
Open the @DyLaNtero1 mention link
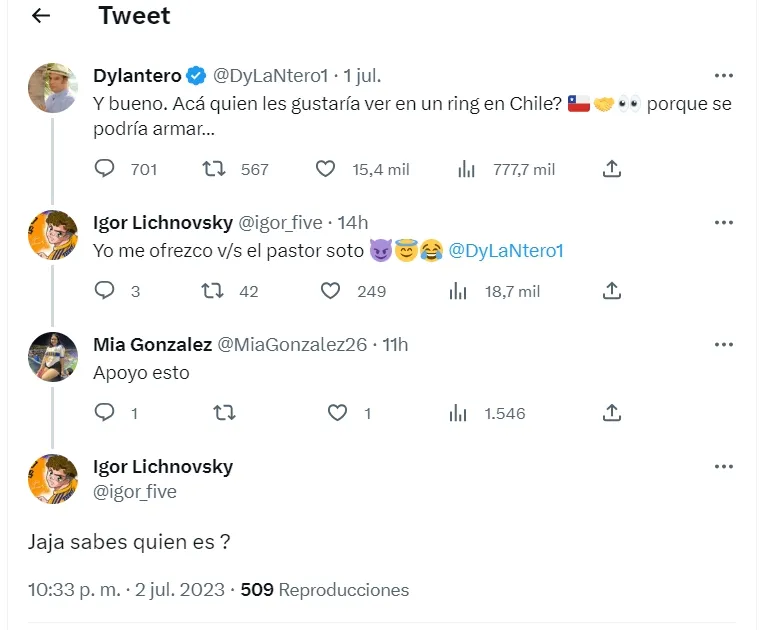[506, 251]
